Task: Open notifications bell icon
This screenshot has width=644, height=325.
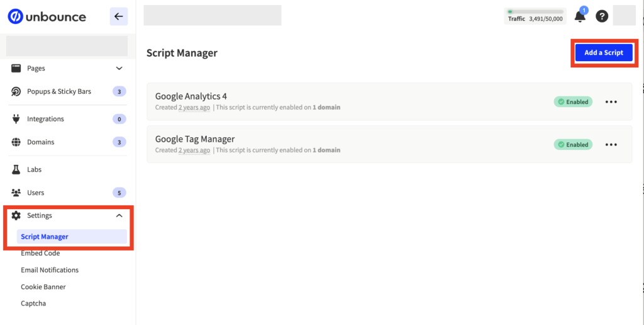Action: click(580, 16)
